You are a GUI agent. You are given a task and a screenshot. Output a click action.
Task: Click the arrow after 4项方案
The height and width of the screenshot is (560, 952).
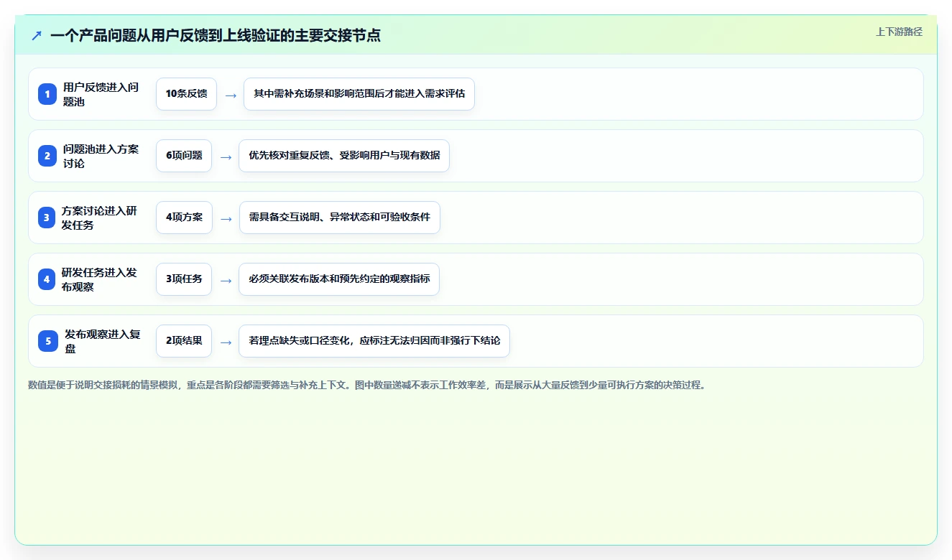pos(226,218)
